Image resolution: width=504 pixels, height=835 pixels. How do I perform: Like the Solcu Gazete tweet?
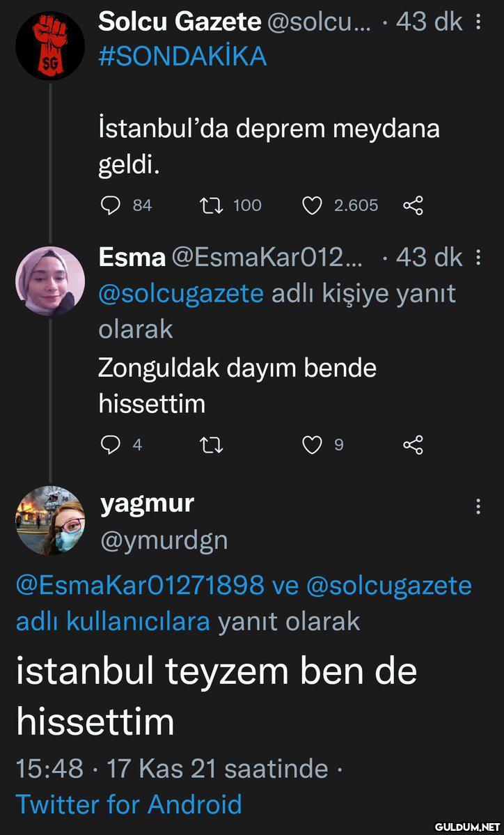pyautogui.click(x=313, y=205)
